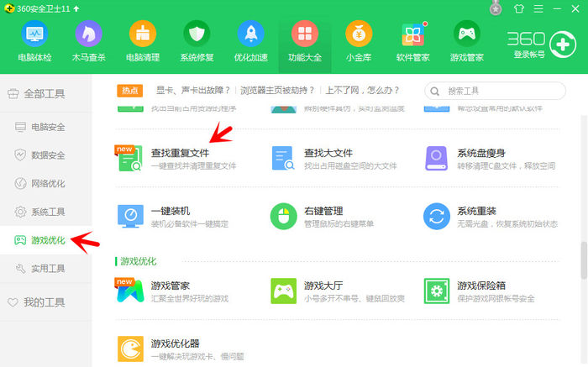
Task: Click 右键管理 title text
Action: (323, 211)
